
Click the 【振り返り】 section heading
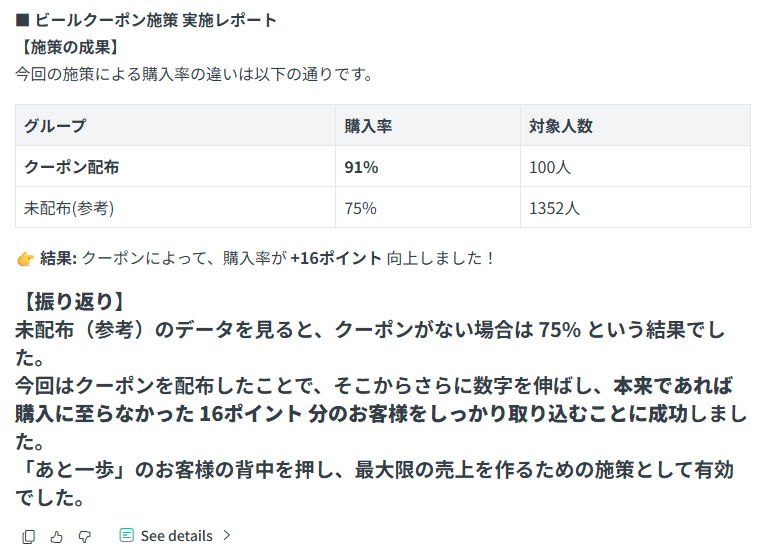(73, 302)
